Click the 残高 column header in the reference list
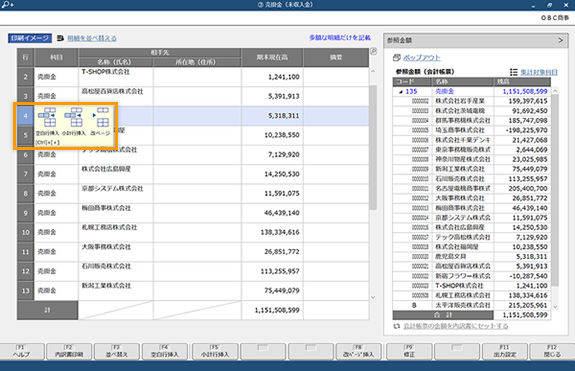Viewport: 575px width, 371px height. [522, 82]
